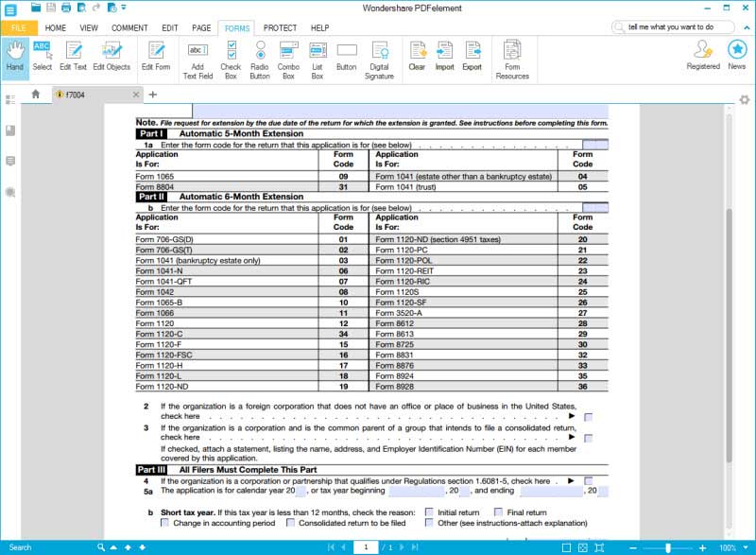Image resolution: width=756 pixels, height=555 pixels.
Task: Open the News star icon
Action: (x=737, y=56)
